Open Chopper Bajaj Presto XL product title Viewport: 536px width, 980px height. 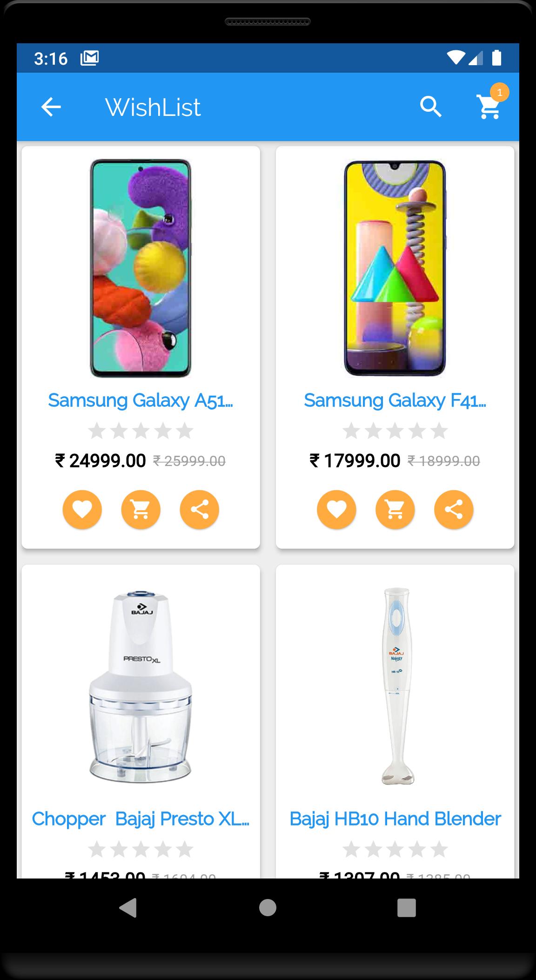tap(141, 819)
